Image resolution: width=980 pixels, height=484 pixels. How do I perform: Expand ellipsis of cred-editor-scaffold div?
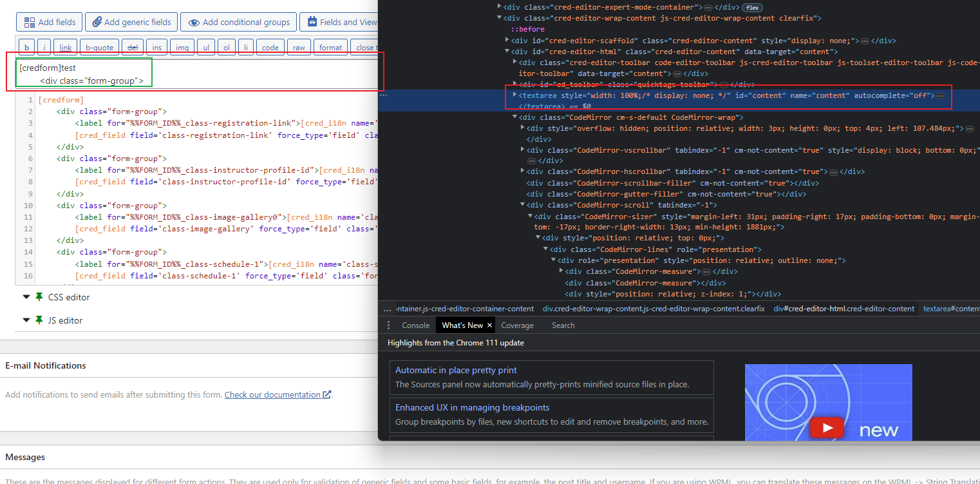pos(864,41)
